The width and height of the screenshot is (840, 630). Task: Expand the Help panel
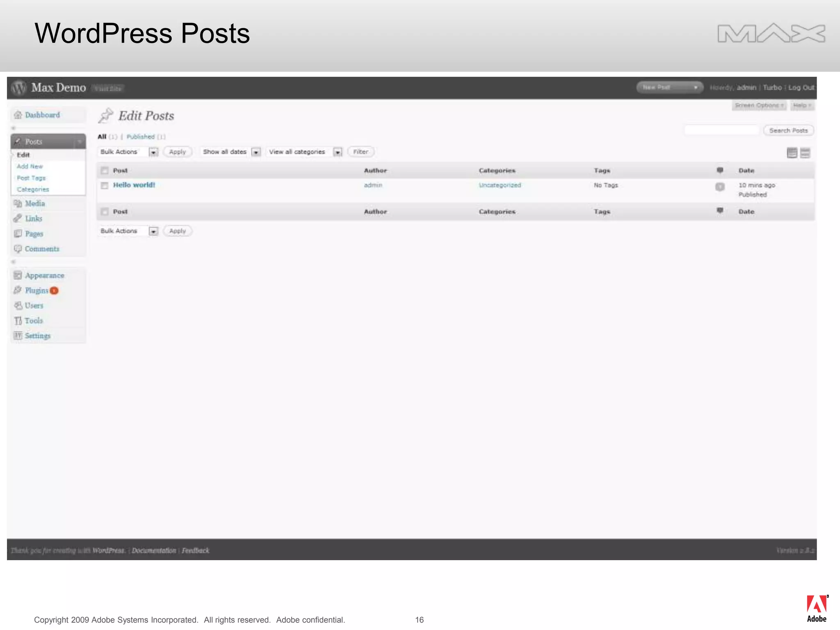802,105
